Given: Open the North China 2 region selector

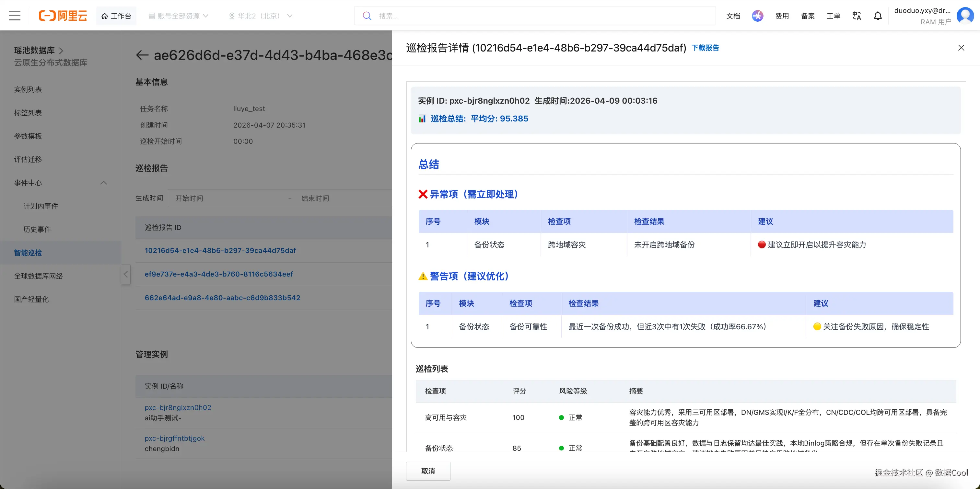Looking at the screenshot, I should (261, 16).
